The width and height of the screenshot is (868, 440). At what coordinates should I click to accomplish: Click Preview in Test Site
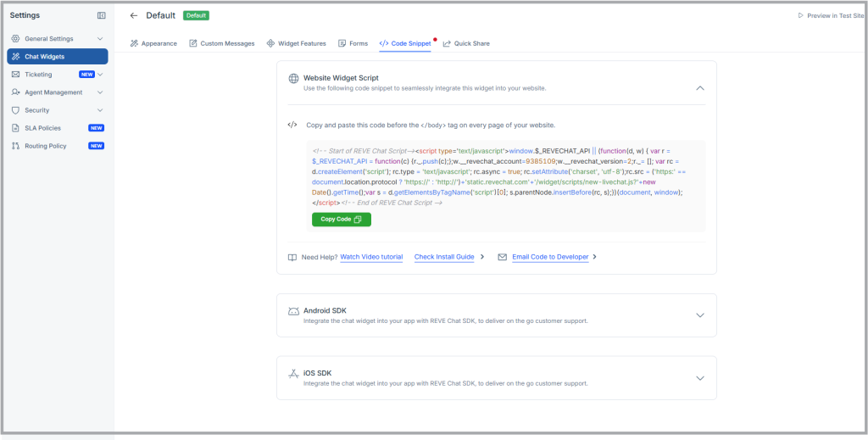[x=831, y=15]
